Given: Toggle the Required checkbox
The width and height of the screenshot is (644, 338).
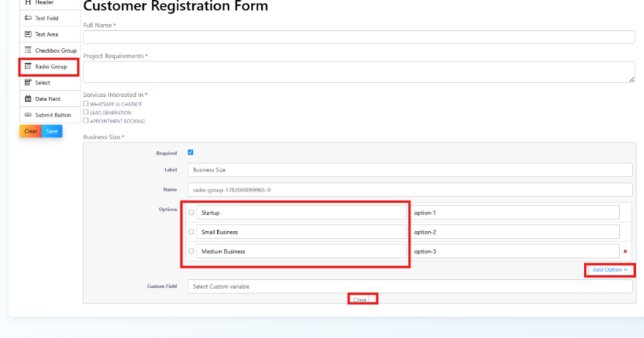Looking at the screenshot, I should pos(191,153).
